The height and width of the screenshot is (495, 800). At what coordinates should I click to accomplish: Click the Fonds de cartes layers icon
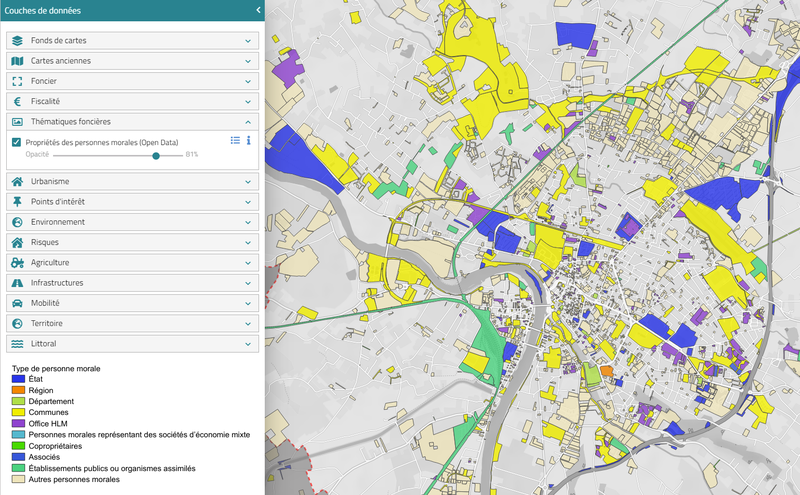pyautogui.click(x=17, y=41)
